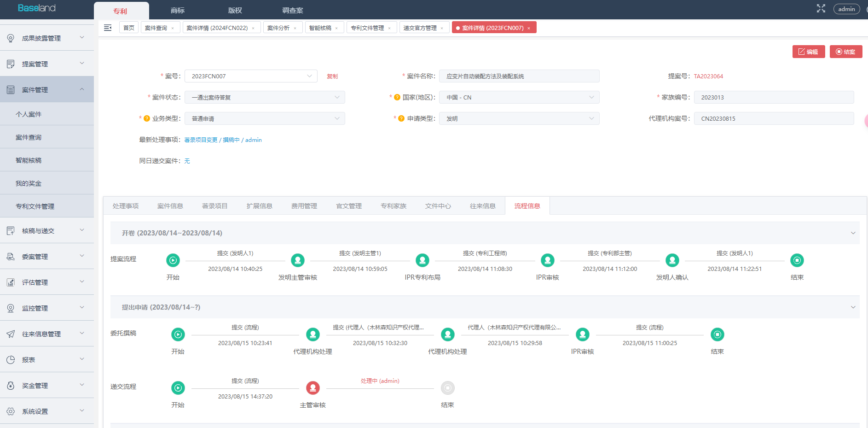Click the sidebar collapse hamburger icon

[x=108, y=28]
